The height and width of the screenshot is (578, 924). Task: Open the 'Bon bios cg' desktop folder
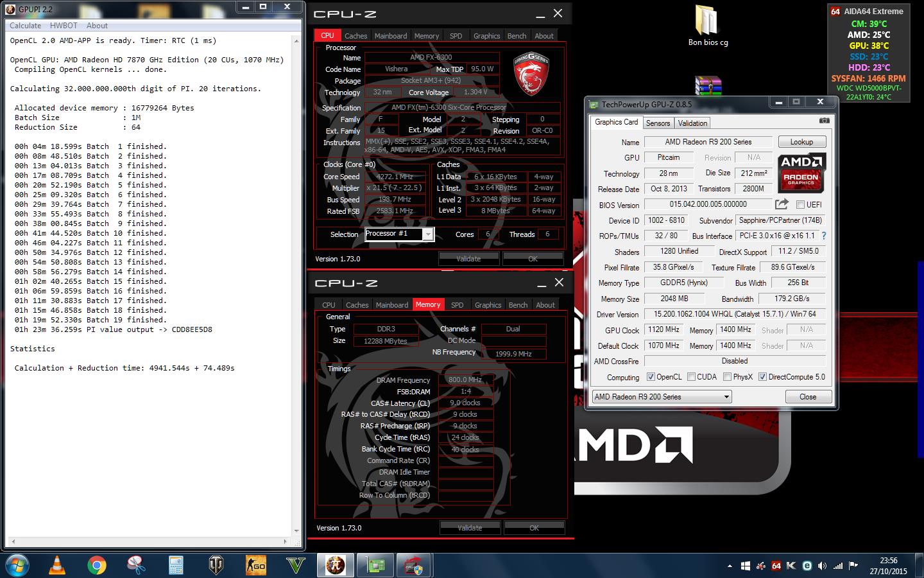coord(708,26)
